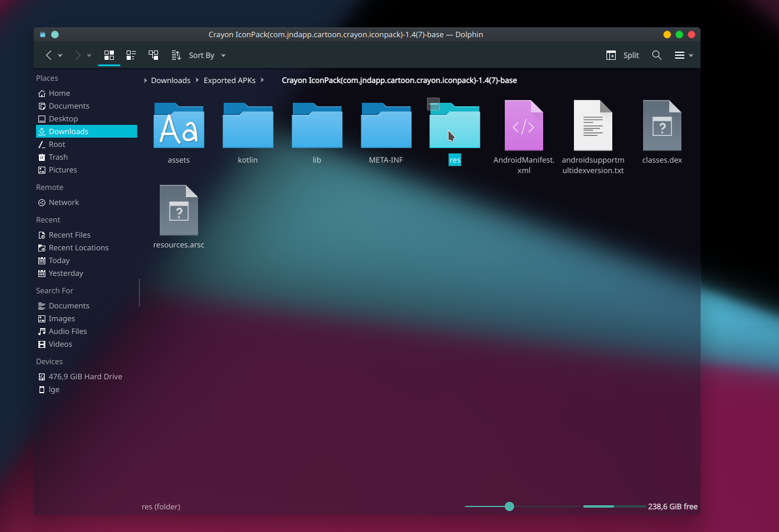Open the search magnifier tool
Screen dimensions: 779x532
pyautogui.click(x=656, y=55)
